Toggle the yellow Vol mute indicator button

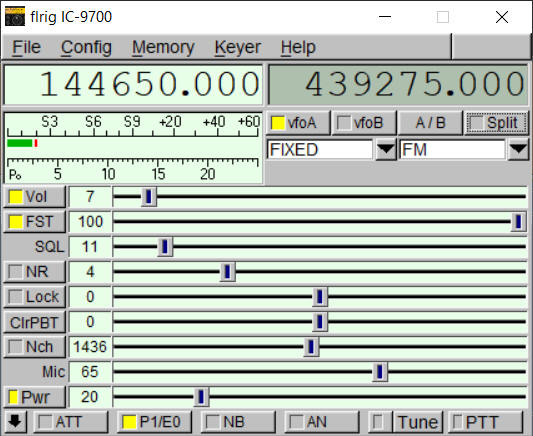[35, 197]
